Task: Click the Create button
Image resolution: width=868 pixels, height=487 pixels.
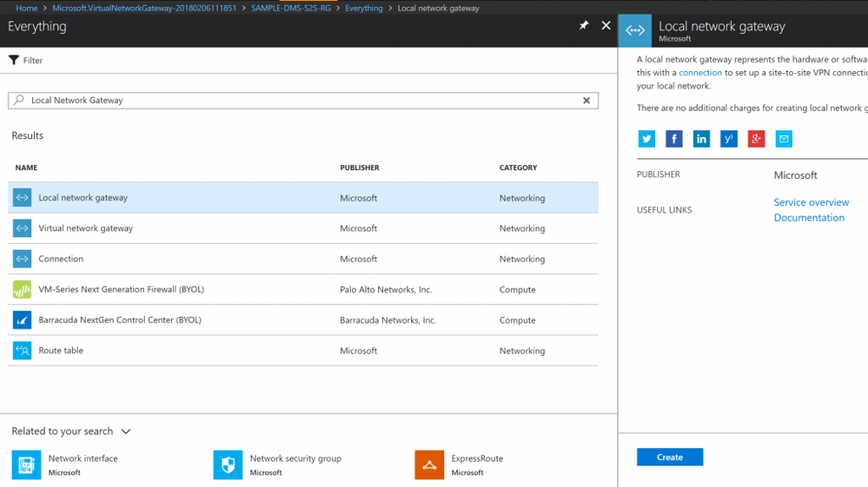Action: coord(670,457)
